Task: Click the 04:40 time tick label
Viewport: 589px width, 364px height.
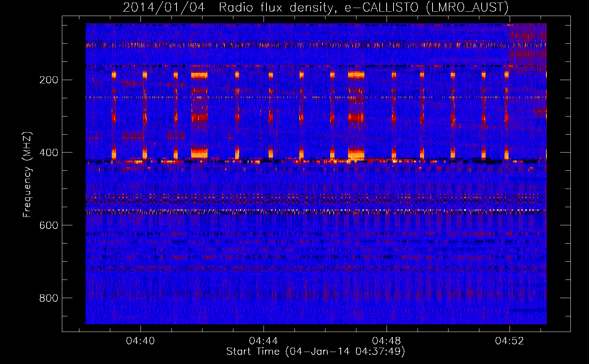Action: coord(141,341)
